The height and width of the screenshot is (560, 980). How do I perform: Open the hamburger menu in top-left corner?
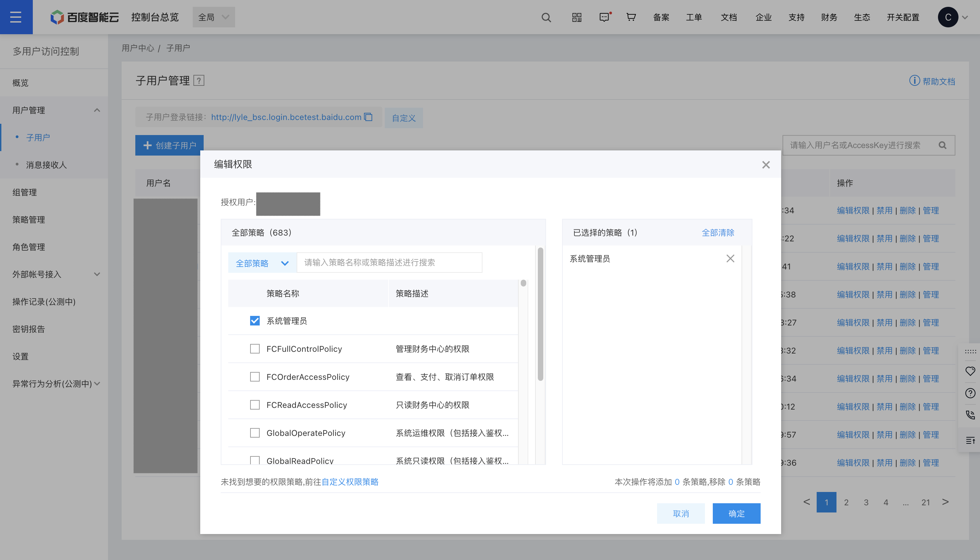[16, 17]
